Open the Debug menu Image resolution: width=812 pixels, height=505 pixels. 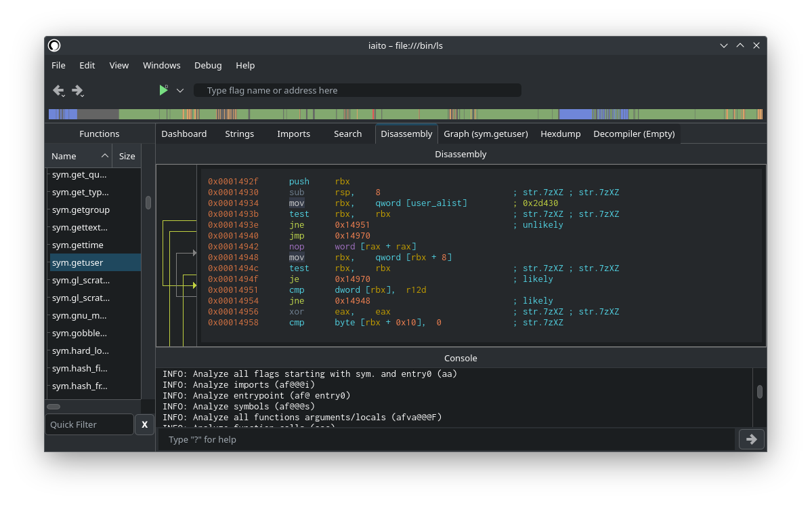coord(208,65)
